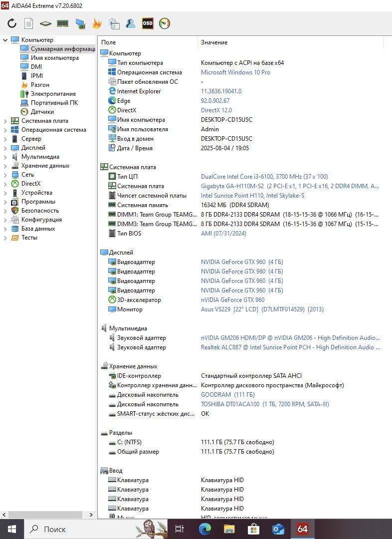Viewport: 392px width, 539px height.
Task: Click the Безопасность shield icon
Action: pyautogui.click(x=15, y=211)
